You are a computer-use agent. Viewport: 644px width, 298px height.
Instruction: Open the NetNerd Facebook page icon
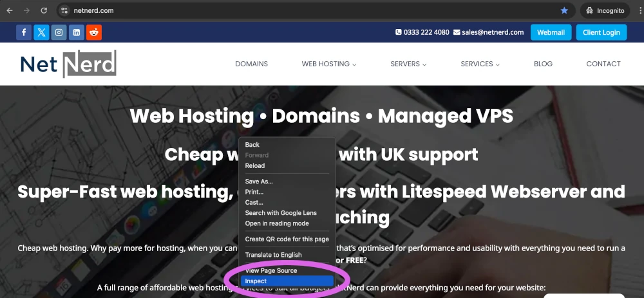click(24, 32)
